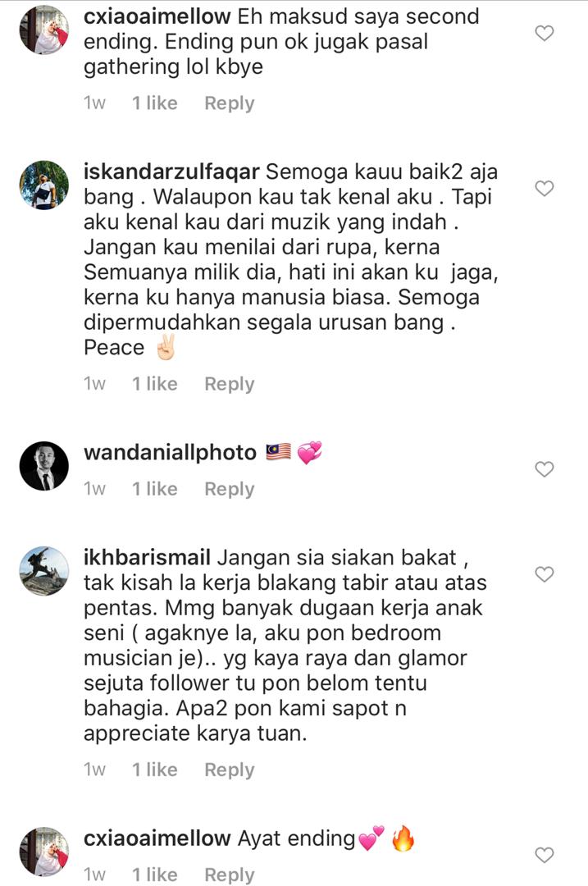This screenshot has width=588, height=886.
Task: Open the ikhbarismail username link
Action: [x=147, y=558]
